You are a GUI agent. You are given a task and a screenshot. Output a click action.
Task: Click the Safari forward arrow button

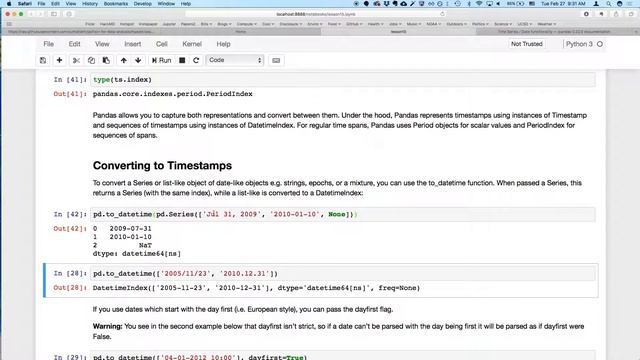click(x=40, y=14)
